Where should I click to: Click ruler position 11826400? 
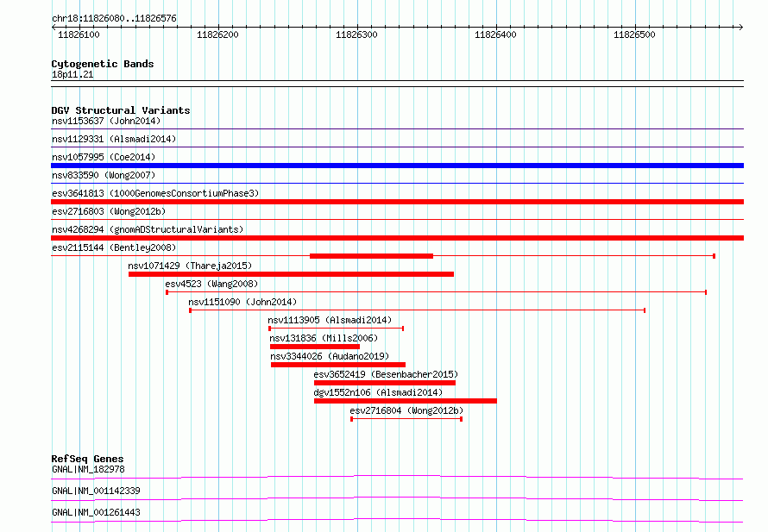click(x=495, y=34)
